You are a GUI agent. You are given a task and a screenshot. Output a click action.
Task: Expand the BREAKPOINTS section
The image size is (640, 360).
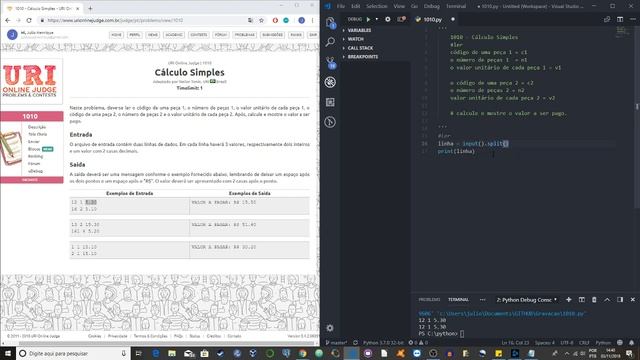coord(362,57)
